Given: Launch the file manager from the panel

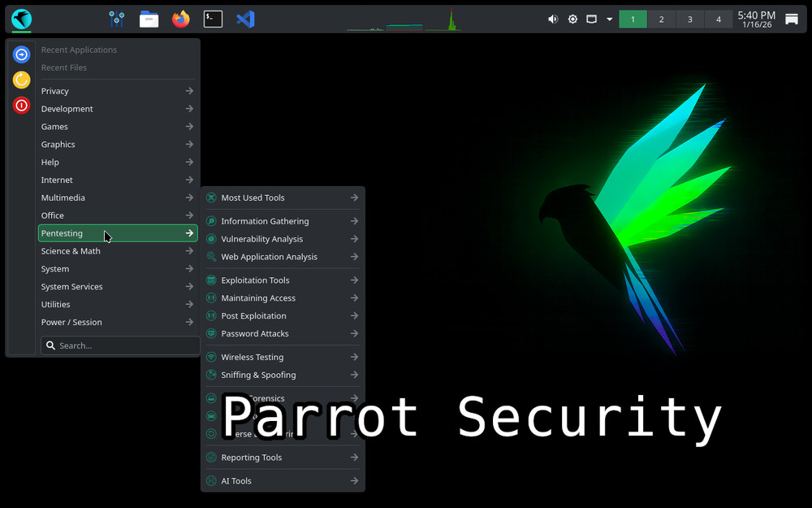Looking at the screenshot, I should [149, 19].
